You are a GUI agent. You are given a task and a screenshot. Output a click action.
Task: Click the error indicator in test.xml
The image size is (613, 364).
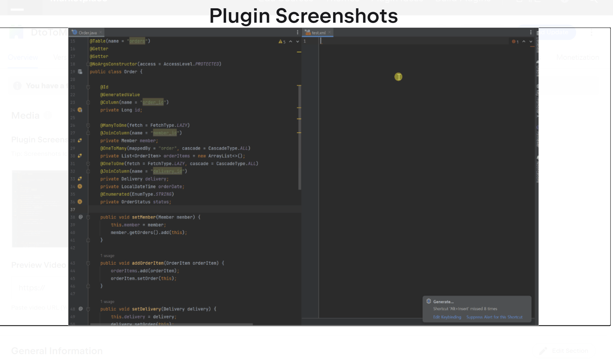point(515,42)
